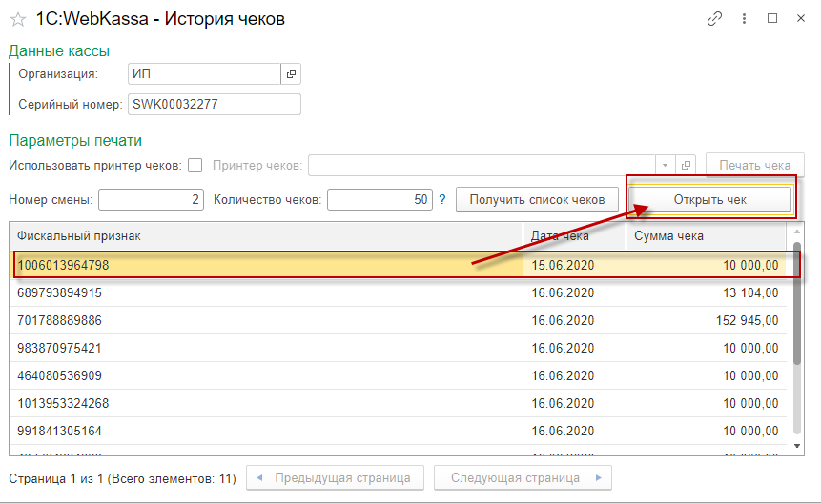Select receipt row 689793894915
The image size is (821, 504).
398,292
